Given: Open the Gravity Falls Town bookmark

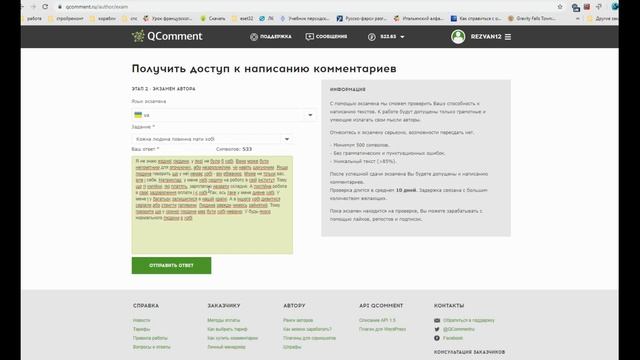Looking at the screenshot, I should [532, 18].
